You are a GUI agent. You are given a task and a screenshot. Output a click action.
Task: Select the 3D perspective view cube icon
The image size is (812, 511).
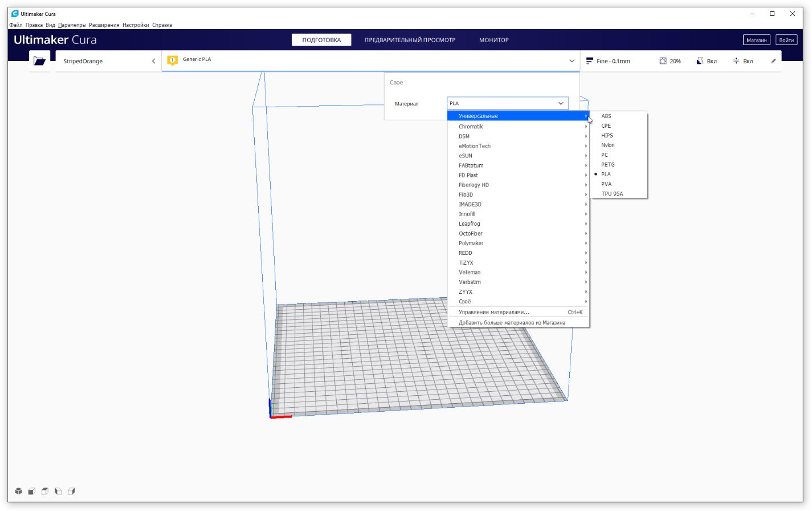click(x=18, y=491)
